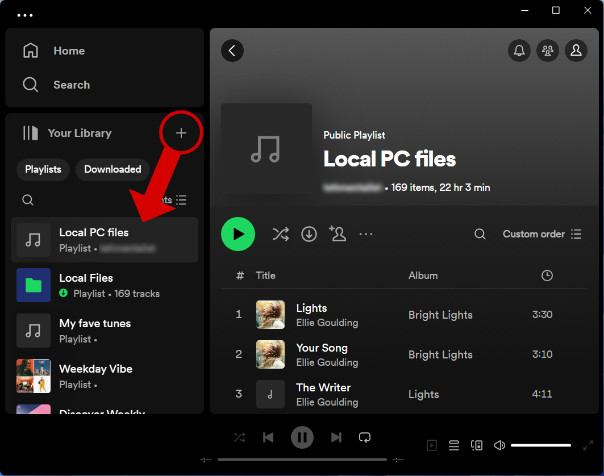This screenshot has height=476, width=604.
Task: Open Ellie Goulding link under The Writer
Action: [x=327, y=402]
